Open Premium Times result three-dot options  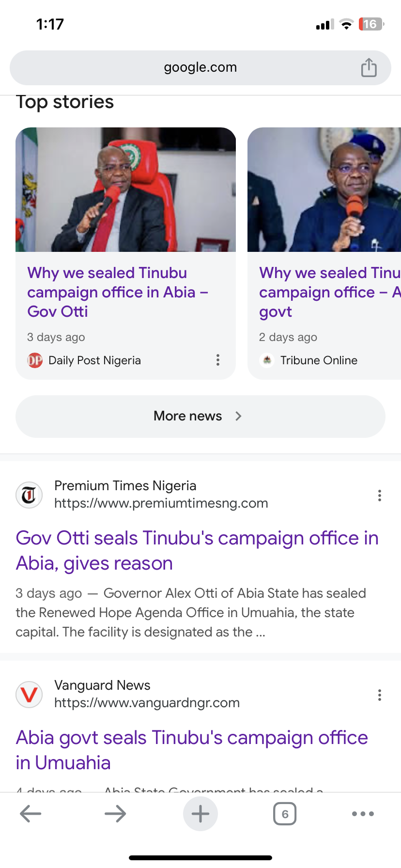[379, 496]
